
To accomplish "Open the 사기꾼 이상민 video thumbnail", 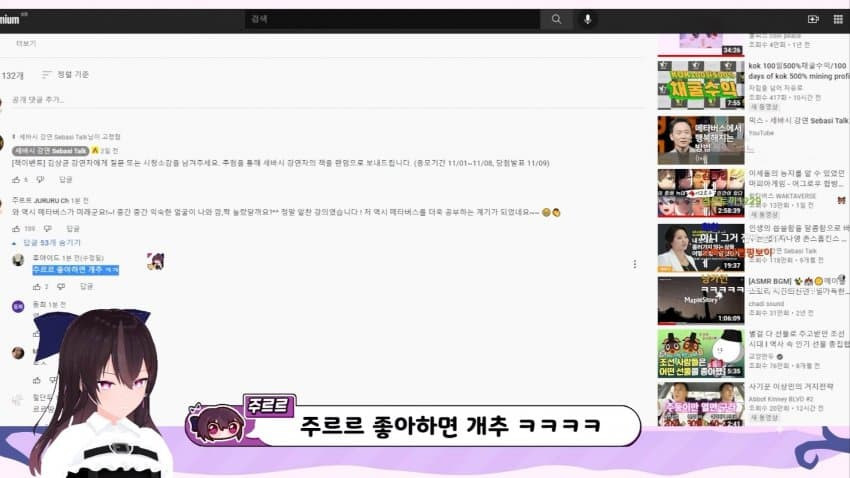I will point(701,404).
